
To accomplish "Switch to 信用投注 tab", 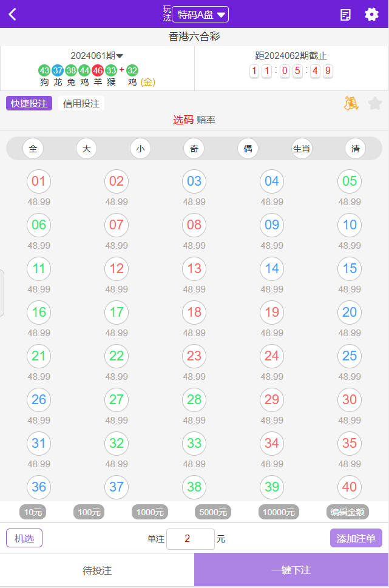I will click(81, 104).
